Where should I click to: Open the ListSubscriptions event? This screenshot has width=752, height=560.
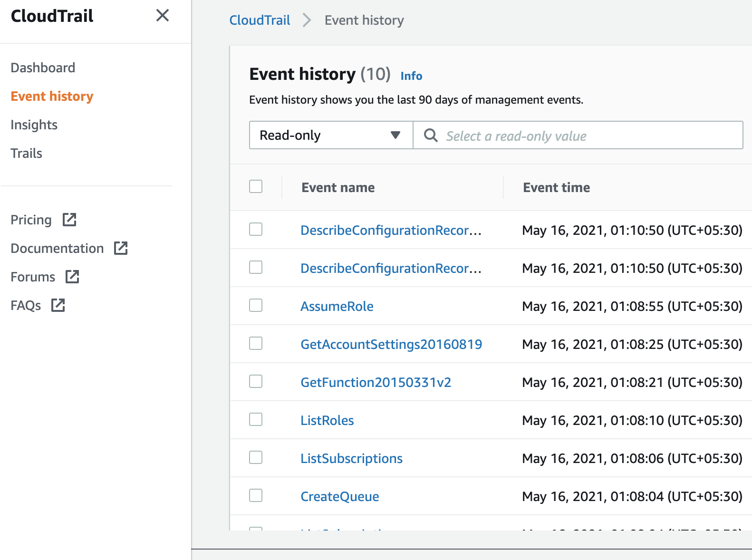click(351, 458)
